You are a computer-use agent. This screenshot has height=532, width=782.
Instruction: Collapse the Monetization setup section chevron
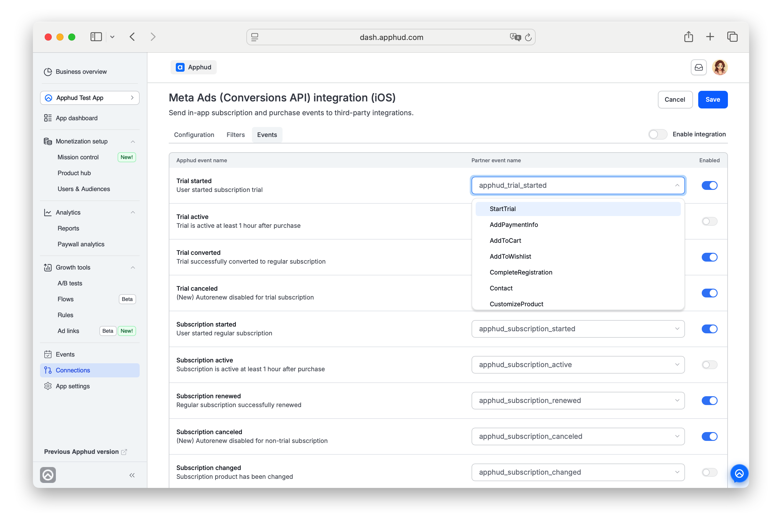click(133, 141)
